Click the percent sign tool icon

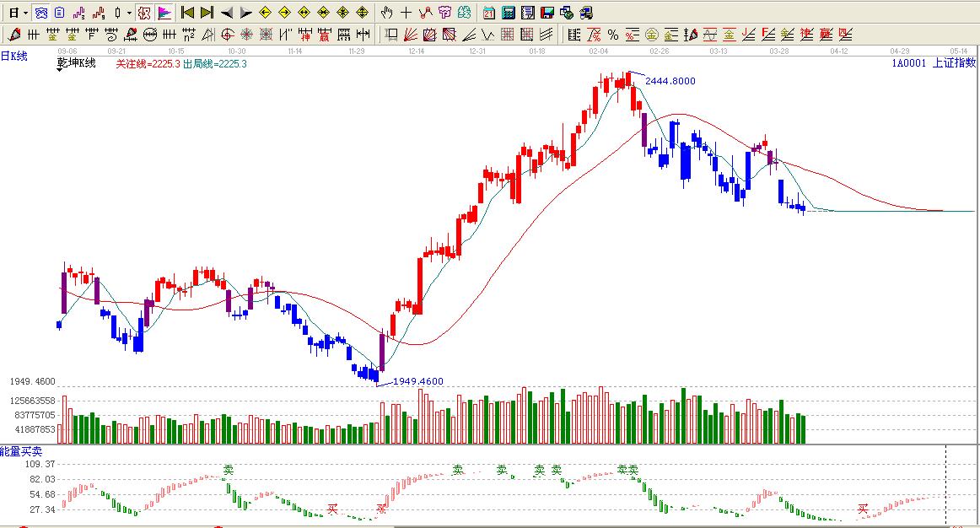pyautogui.click(x=613, y=35)
